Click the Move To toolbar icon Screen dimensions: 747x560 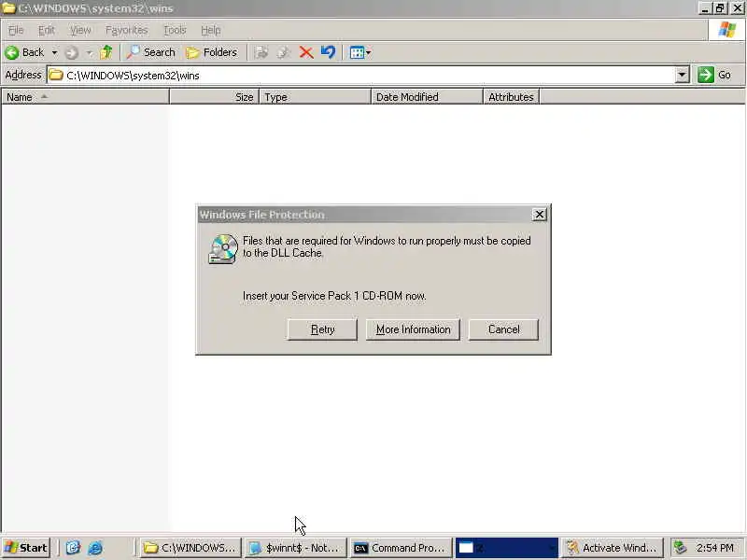(261, 52)
